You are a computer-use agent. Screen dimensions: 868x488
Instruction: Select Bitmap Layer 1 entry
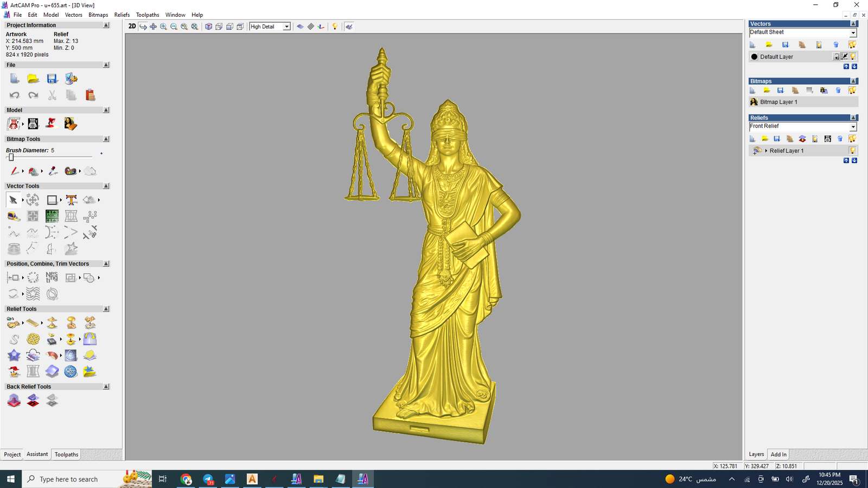778,102
